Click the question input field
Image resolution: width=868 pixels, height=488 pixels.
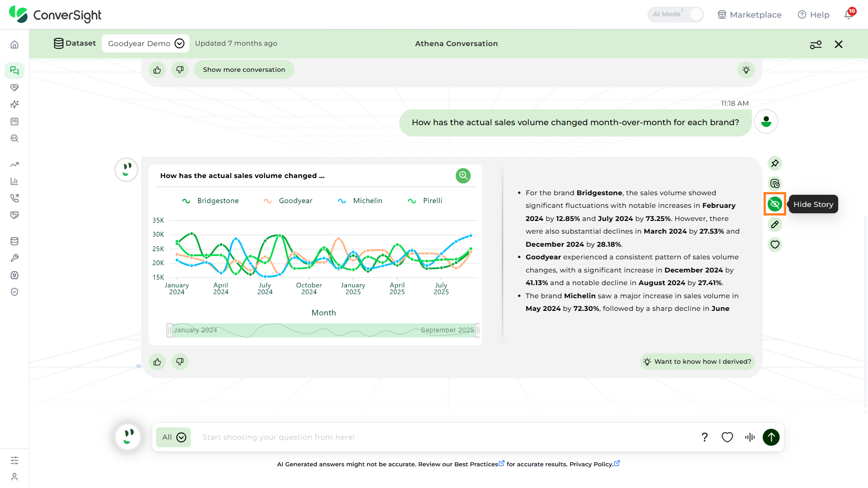click(x=445, y=437)
